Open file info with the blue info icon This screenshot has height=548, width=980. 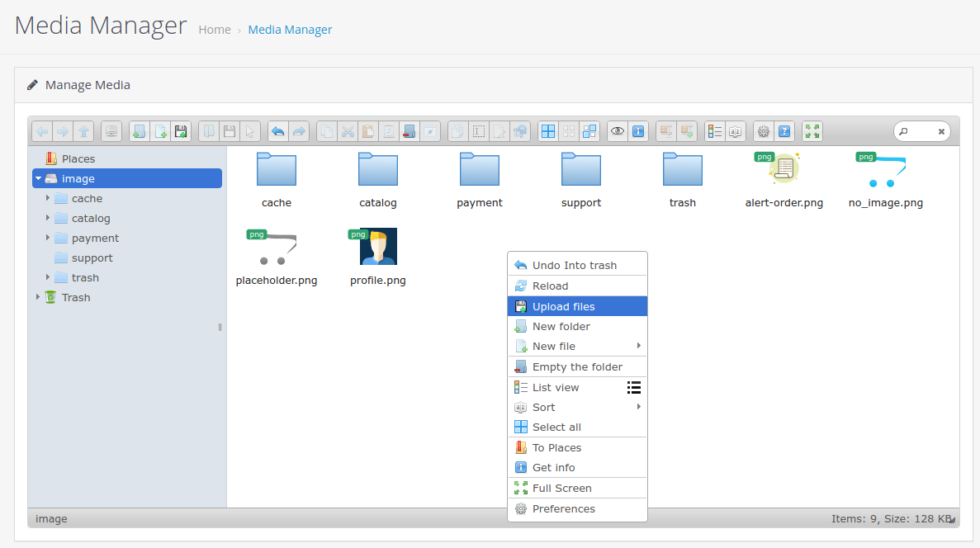point(637,130)
